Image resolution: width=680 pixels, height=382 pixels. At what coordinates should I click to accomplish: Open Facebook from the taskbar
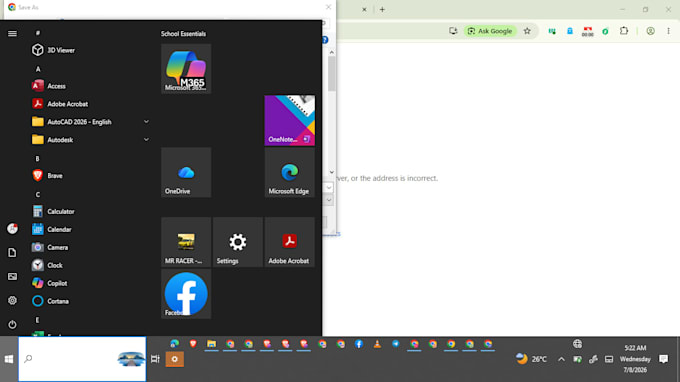pyautogui.click(x=359, y=344)
